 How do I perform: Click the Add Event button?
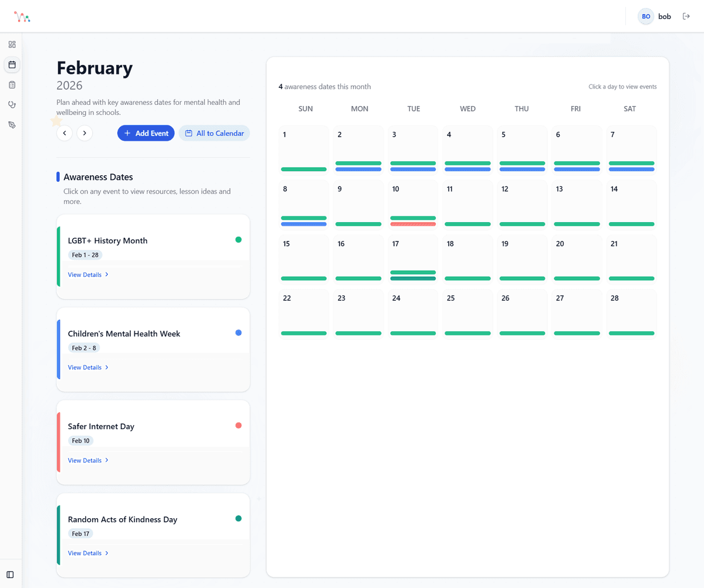(x=145, y=133)
